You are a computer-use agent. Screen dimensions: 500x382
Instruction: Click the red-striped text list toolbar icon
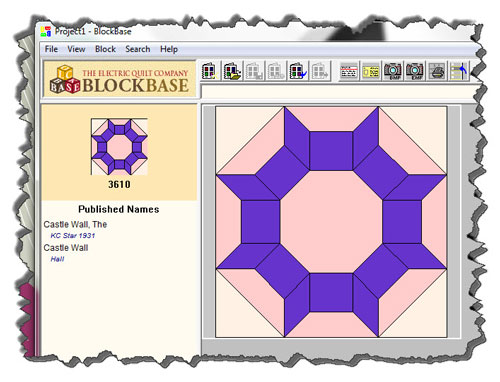(349, 71)
